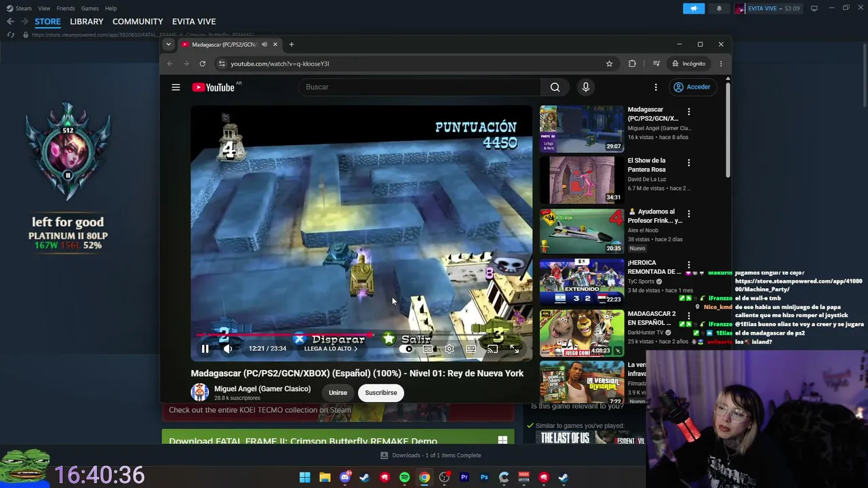The image size is (868, 488).
Task: Pause the YouTube video
Action: tap(205, 349)
